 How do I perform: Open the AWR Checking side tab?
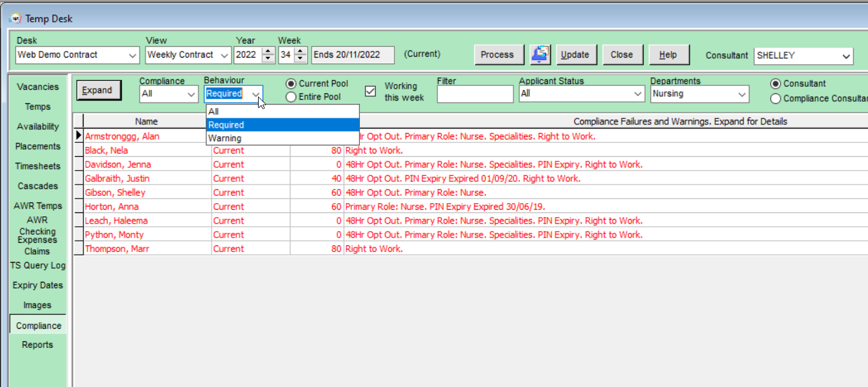click(x=38, y=226)
